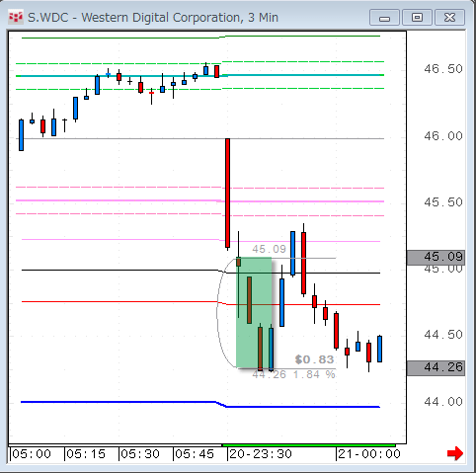Click the 44.00 price axis label
This screenshot has height=473, width=476.
tap(443, 402)
